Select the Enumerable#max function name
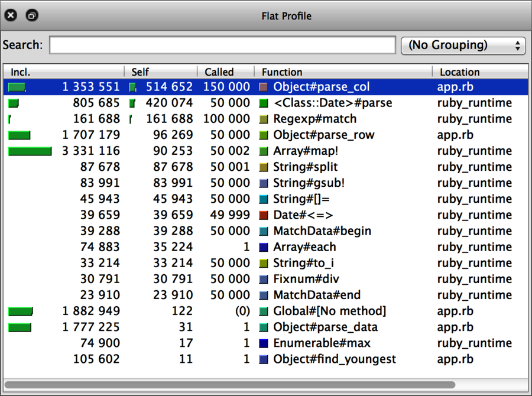 click(x=322, y=343)
